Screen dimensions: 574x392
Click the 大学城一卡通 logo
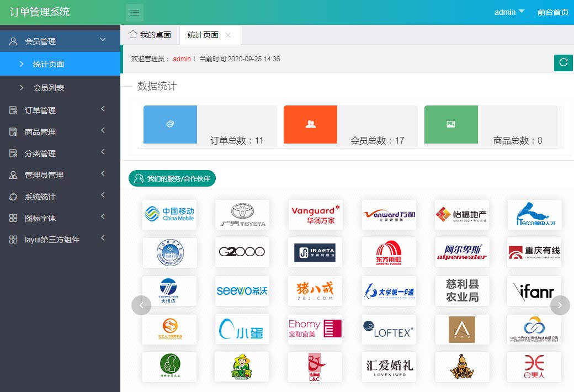[389, 291]
